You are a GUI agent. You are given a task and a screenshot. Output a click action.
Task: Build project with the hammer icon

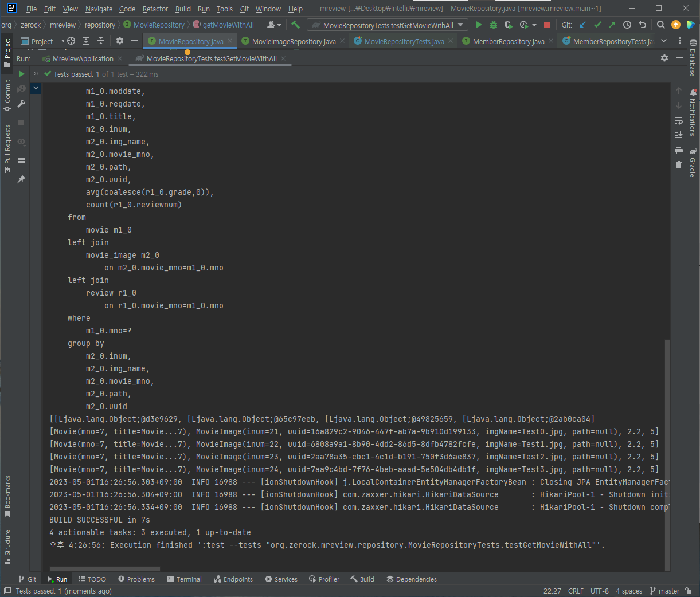pyautogui.click(x=295, y=25)
